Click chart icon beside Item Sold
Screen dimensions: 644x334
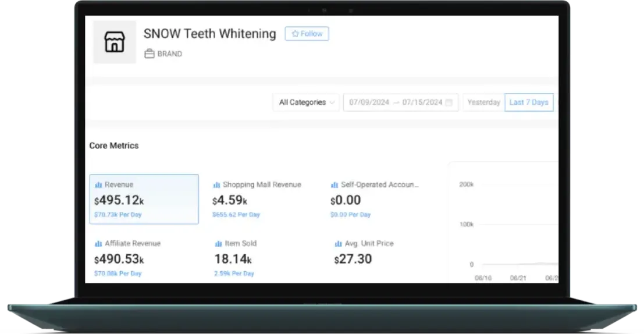[218, 244]
